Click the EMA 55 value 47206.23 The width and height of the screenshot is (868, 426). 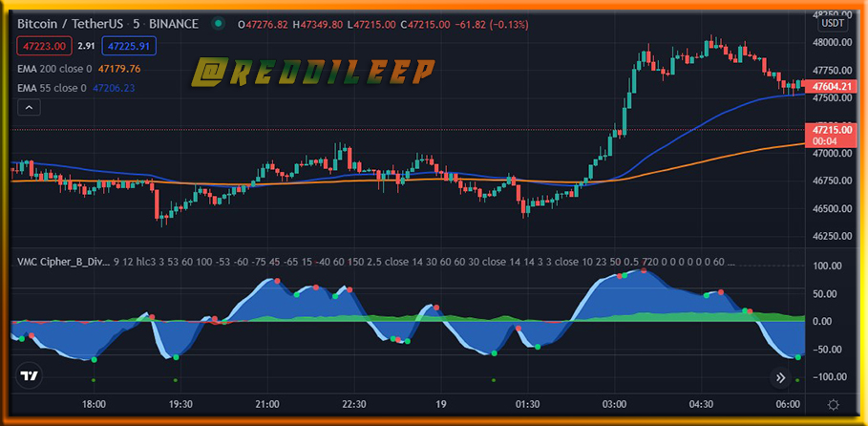[114, 88]
